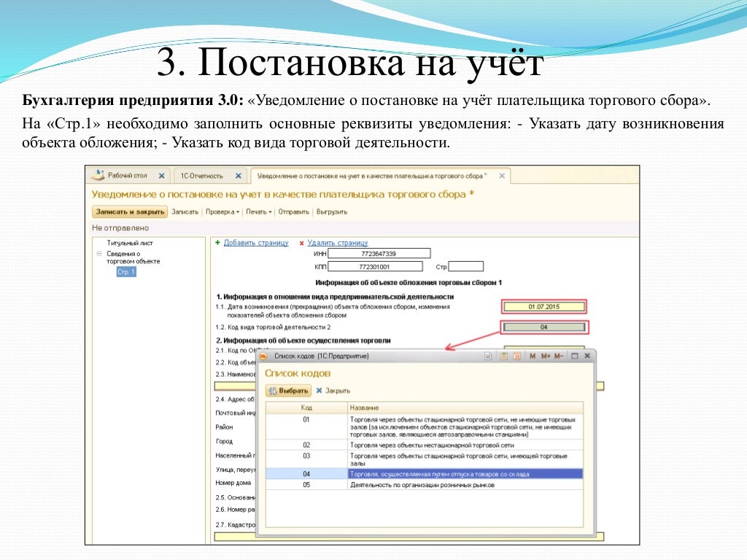
Task: Click the КПП input field
Action: [375, 266]
